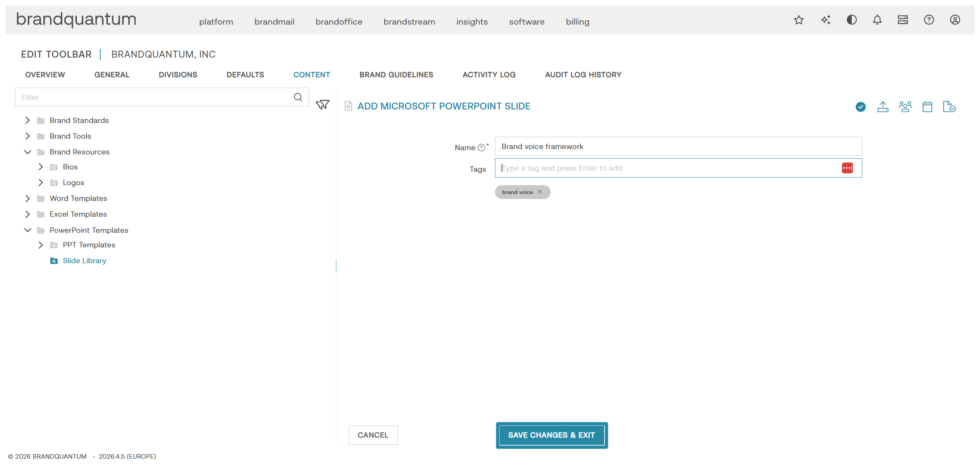This screenshot has width=980, height=466.
Task: Click Save Changes & Exit button
Action: pyautogui.click(x=551, y=435)
